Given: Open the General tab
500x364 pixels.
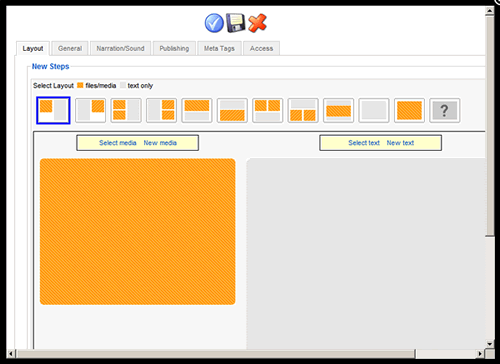Looking at the screenshot, I should [x=70, y=49].
